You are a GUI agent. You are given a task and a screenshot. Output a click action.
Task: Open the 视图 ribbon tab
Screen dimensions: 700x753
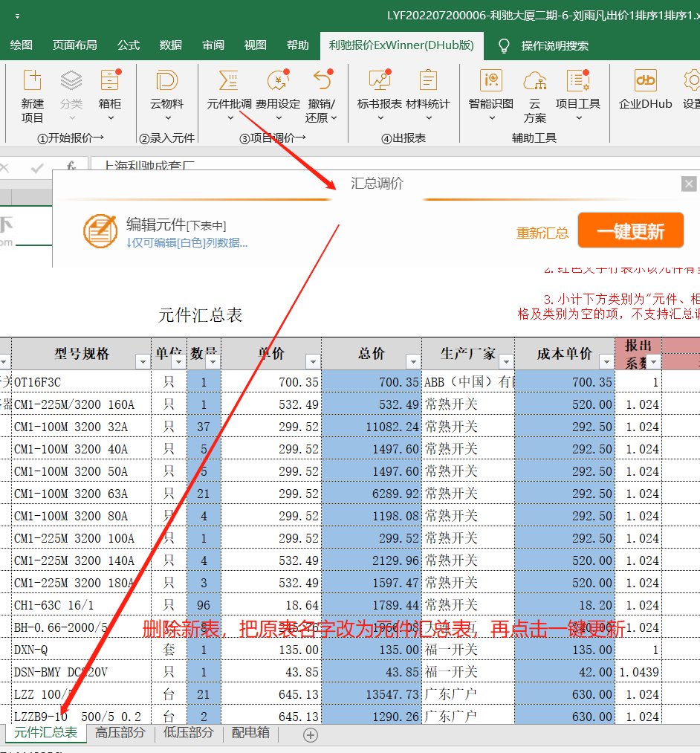point(255,45)
